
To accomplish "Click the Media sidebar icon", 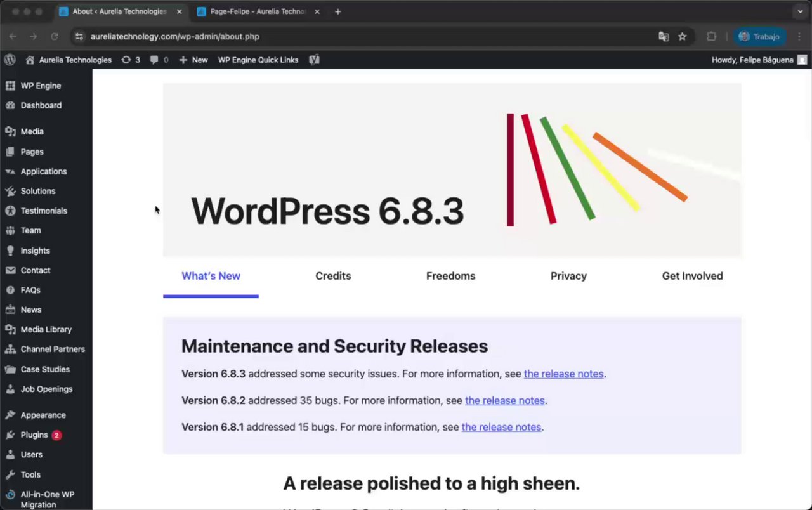I will pos(10,131).
